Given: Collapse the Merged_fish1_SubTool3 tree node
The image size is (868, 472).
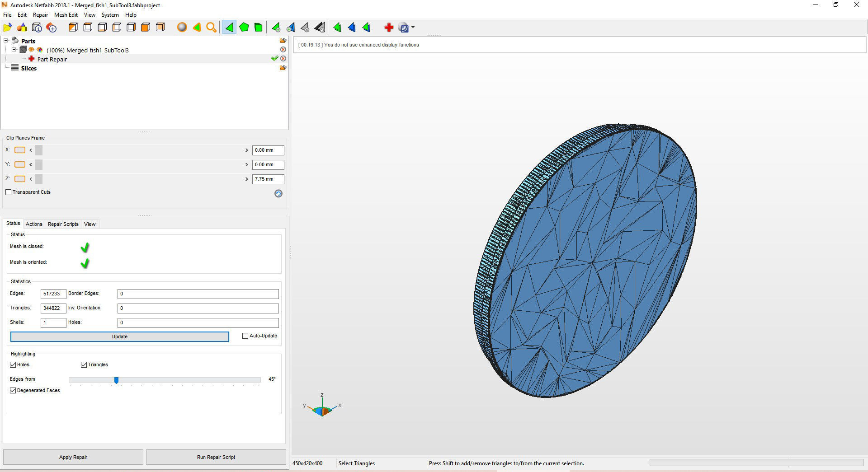Looking at the screenshot, I should point(14,50).
